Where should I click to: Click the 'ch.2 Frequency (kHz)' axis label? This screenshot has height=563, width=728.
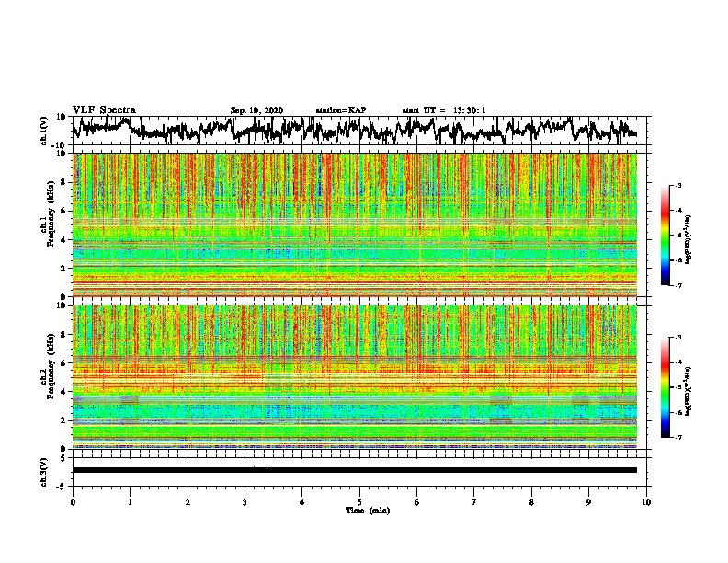(x=47, y=366)
